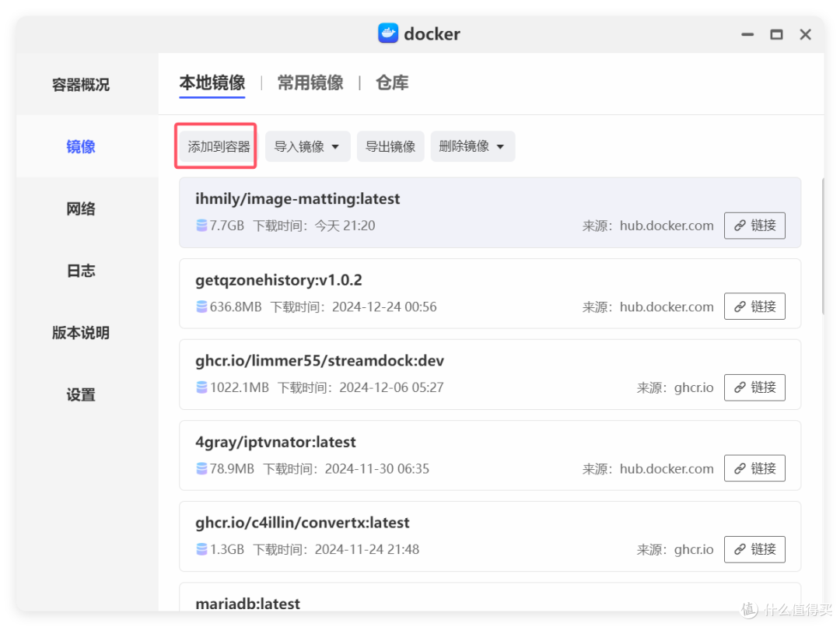Open link for 4gray/iptvnator image
840x627 pixels.
[x=754, y=468]
